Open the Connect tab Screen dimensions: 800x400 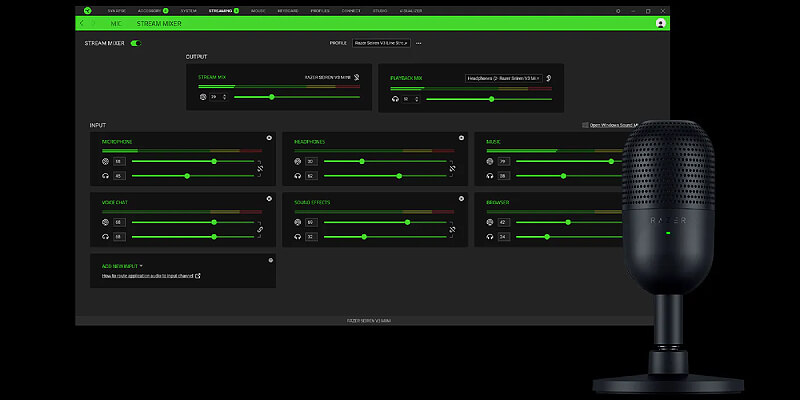click(x=351, y=11)
